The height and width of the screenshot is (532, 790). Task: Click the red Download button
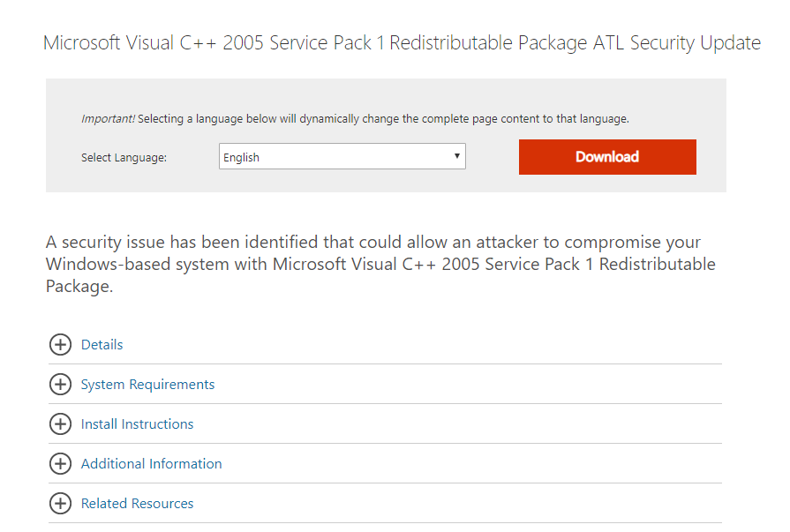pos(607,157)
